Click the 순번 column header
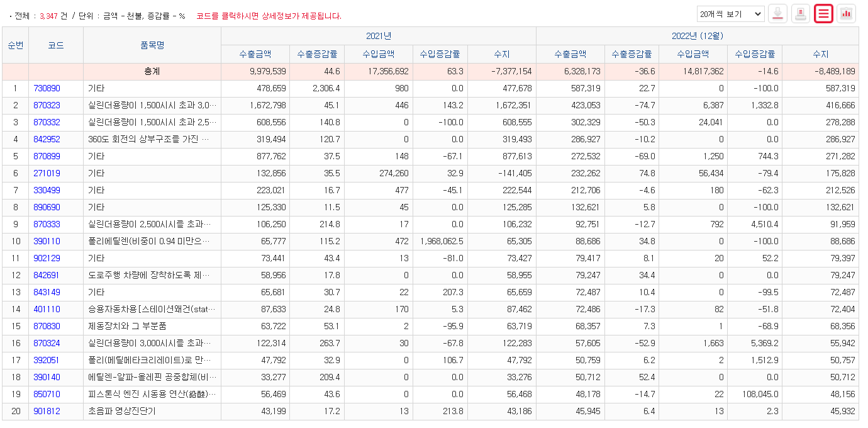 (16, 45)
